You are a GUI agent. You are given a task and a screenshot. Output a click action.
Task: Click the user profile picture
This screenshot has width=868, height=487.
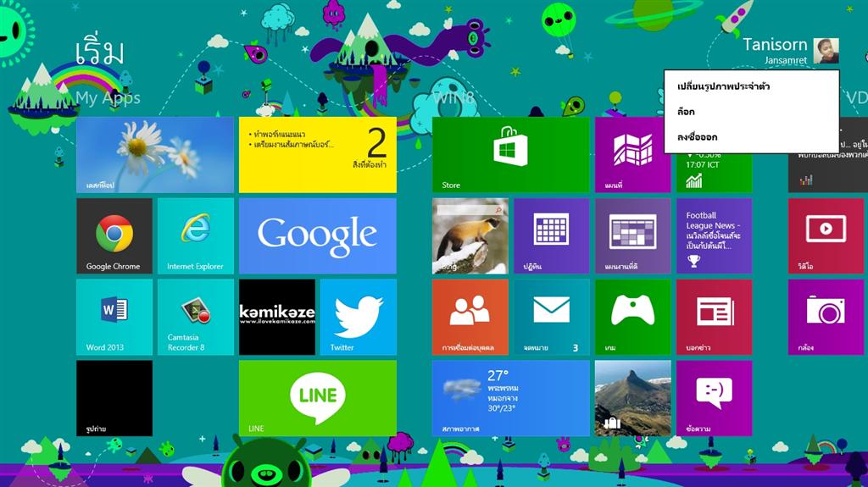click(826, 50)
